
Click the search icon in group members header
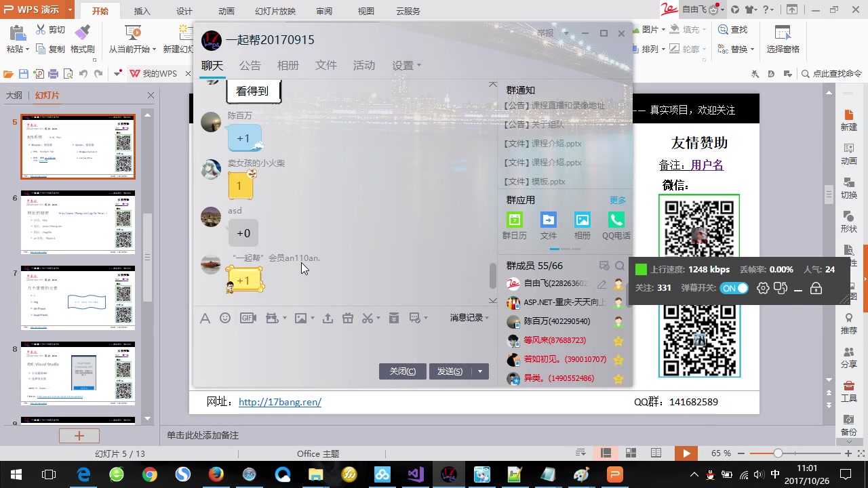620,266
